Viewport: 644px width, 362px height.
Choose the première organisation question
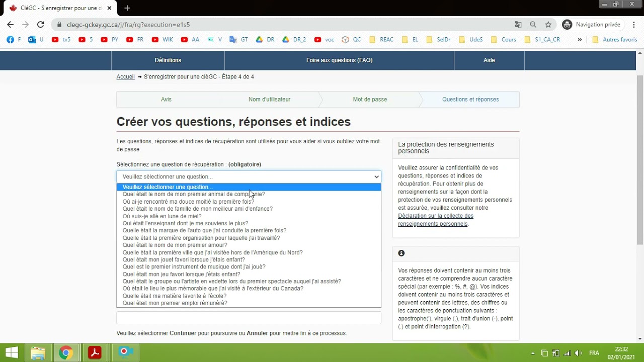pyautogui.click(x=249, y=238)
